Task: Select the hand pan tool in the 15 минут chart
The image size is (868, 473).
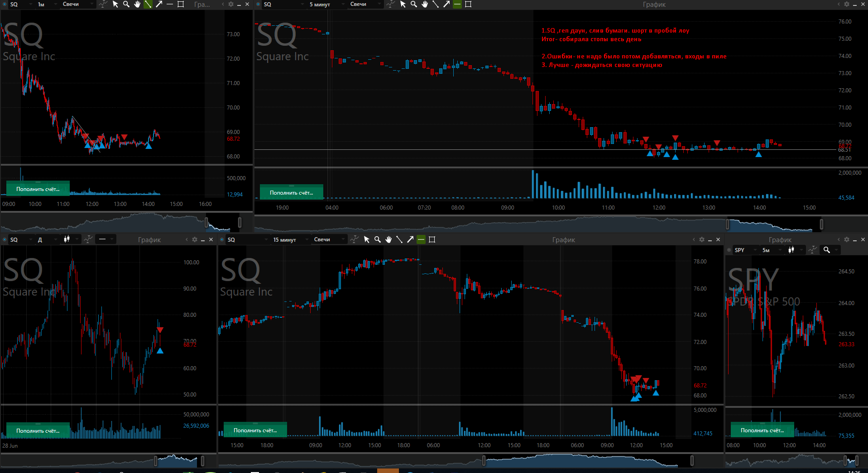Action: coord(388,239)
